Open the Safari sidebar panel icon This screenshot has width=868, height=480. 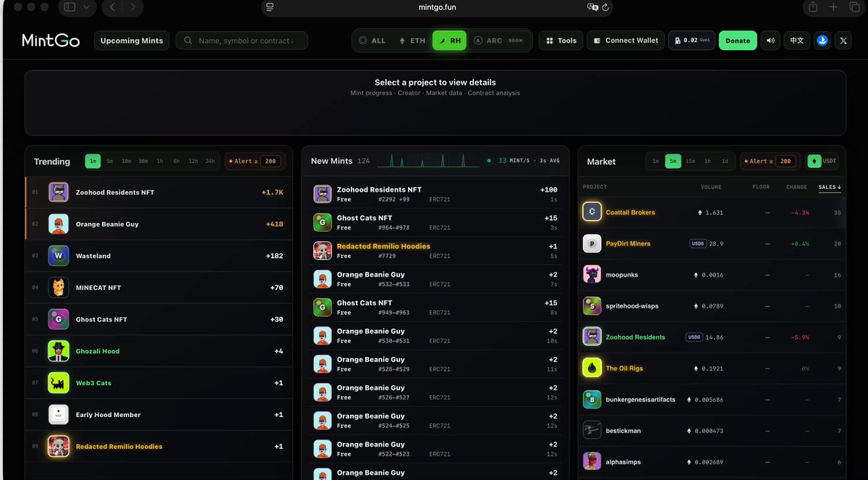69,7
